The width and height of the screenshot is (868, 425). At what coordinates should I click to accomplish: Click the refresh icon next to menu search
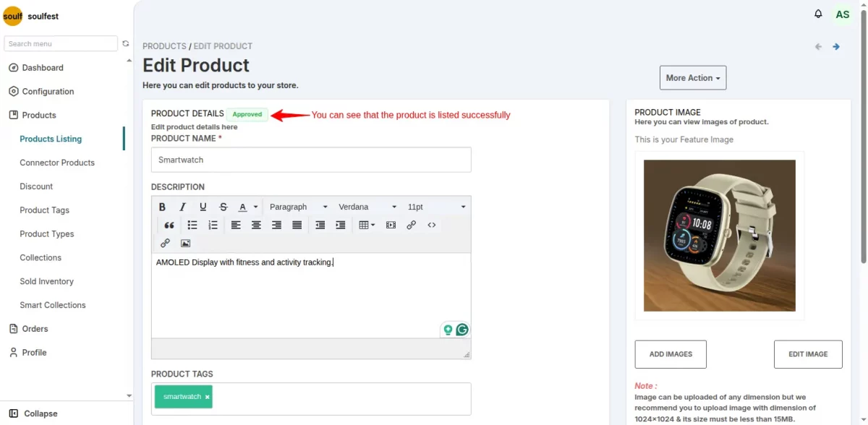coord(126,43)
